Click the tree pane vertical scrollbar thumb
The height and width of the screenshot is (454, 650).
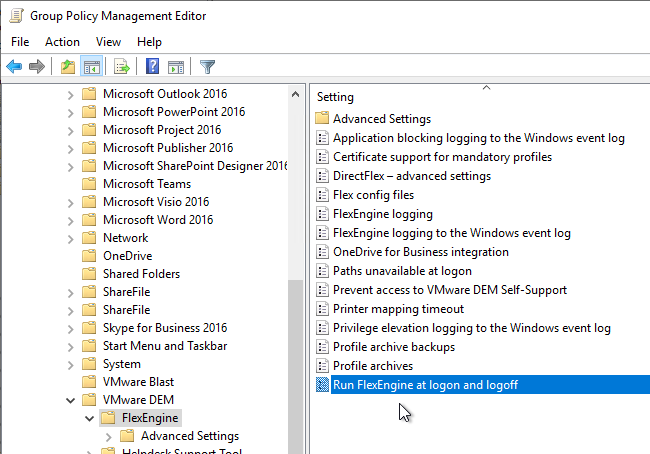[x=295, y=367]
